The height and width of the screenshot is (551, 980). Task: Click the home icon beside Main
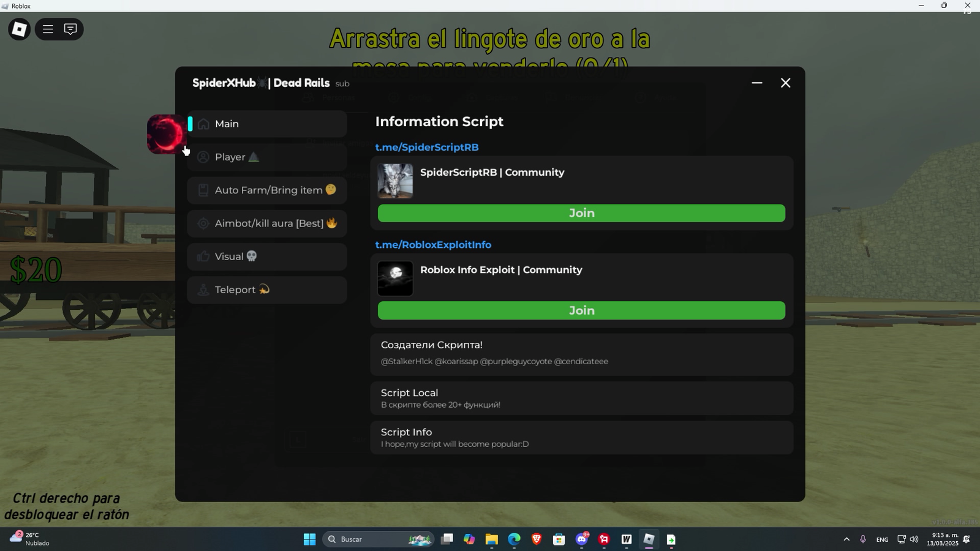click(x=203, y=124)
